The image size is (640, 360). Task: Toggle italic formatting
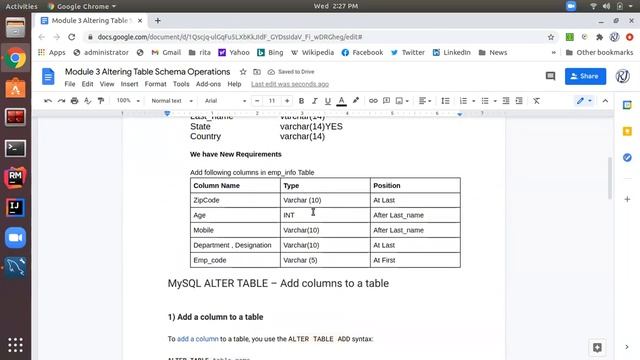point(314,101)
